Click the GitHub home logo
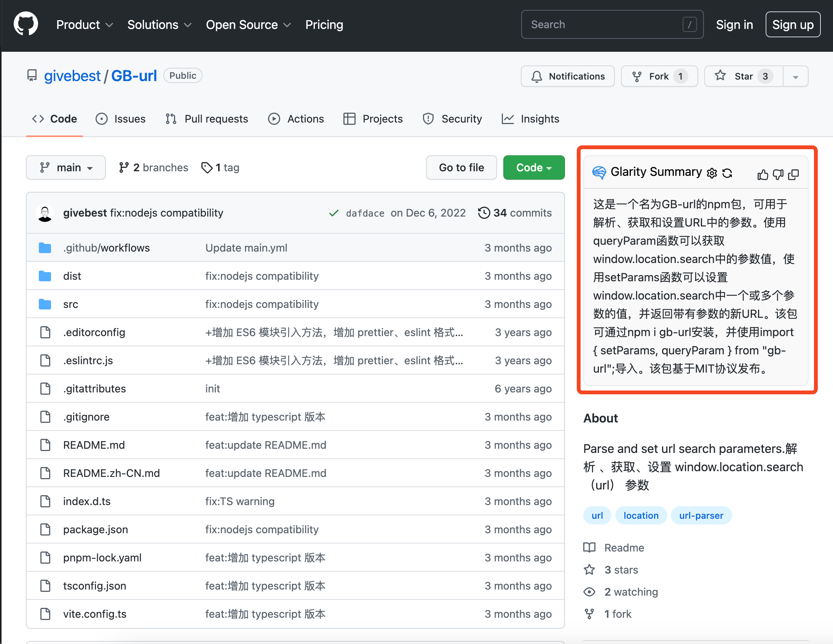Screen dimensions: 833x644 click(25, 24)
